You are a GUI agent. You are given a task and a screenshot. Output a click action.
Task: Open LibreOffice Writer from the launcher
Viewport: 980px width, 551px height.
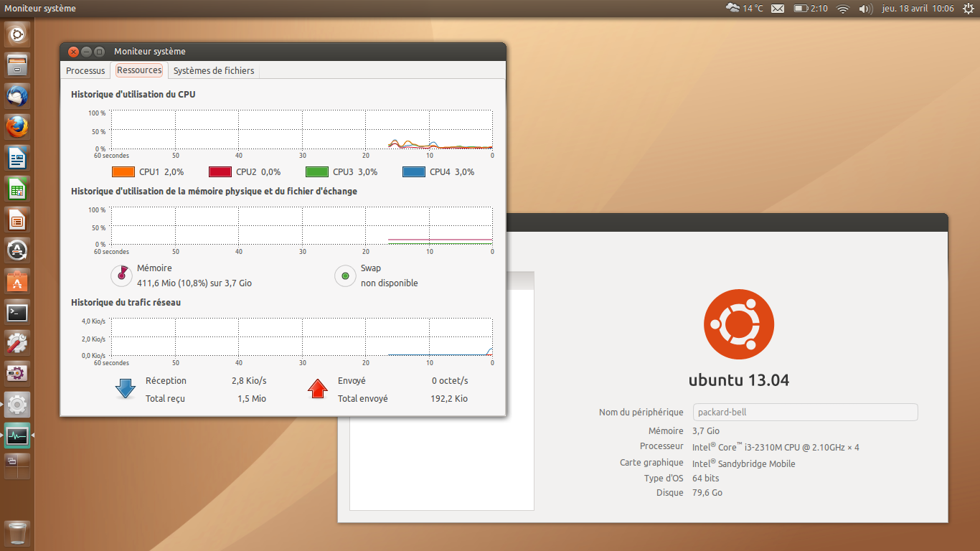[17, 157]
